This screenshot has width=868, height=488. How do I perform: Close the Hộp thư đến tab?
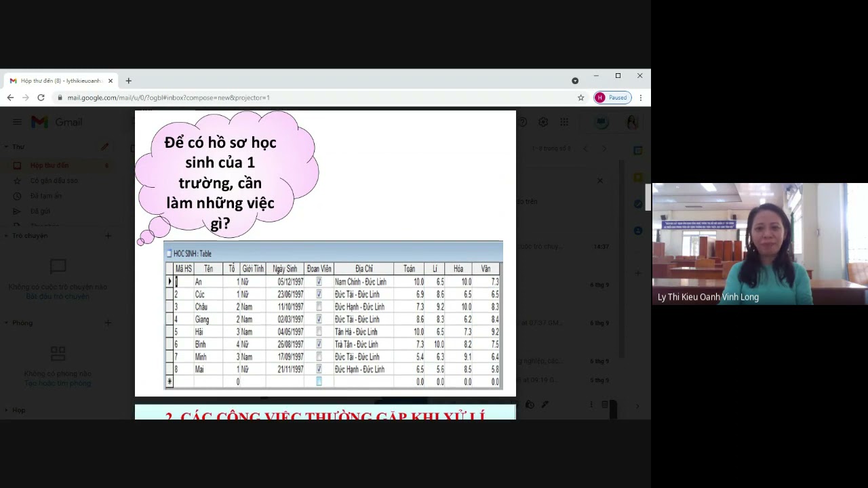[x=111, y=81]
